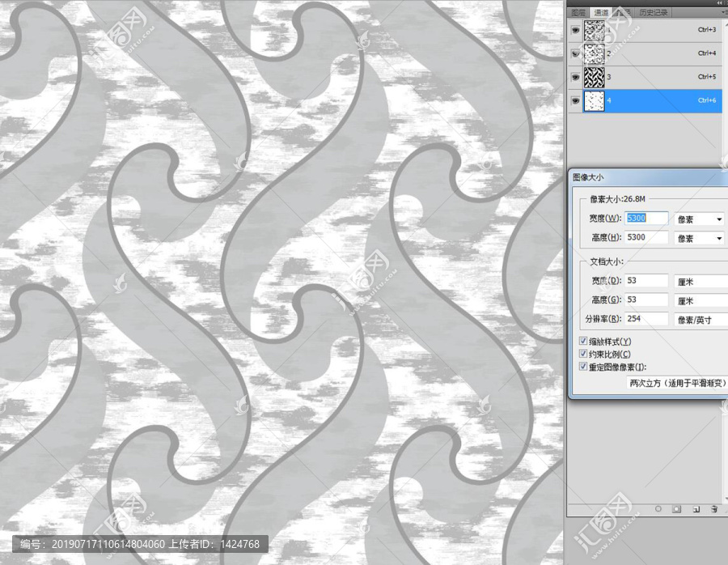Image resolution: width=728 pixels, height=565 pixels.
Task: Click the 高度(H) pixel height field
Action: point(646,237)
